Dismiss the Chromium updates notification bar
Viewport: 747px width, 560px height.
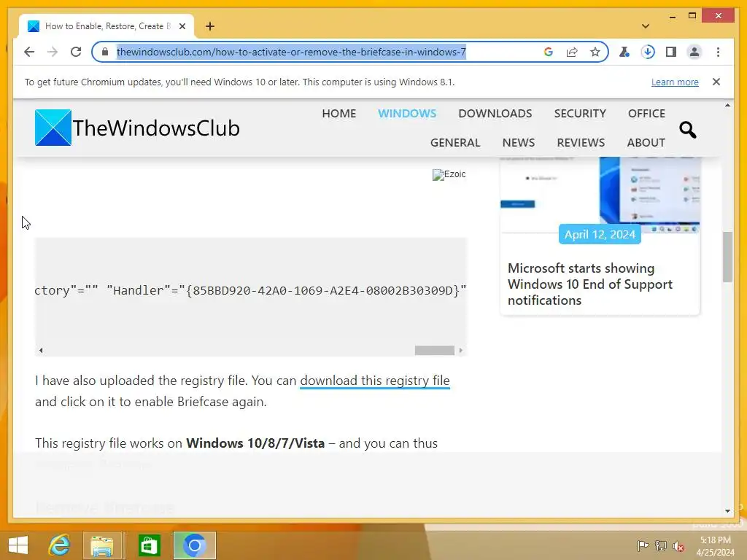coord(716,82)
